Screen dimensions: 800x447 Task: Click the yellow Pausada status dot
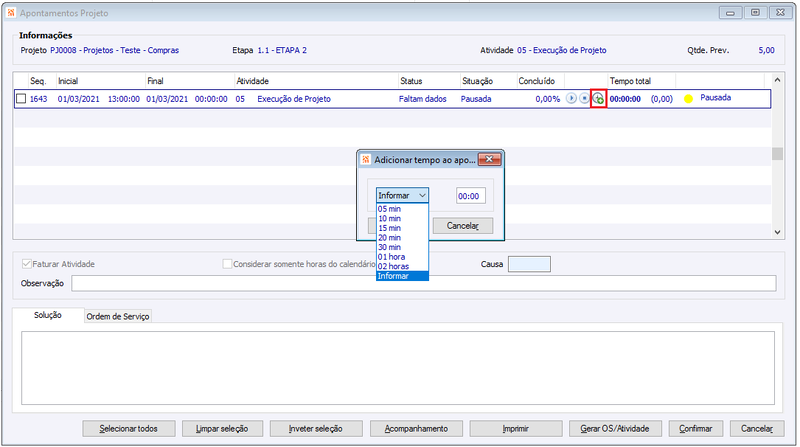coord(688,99)
